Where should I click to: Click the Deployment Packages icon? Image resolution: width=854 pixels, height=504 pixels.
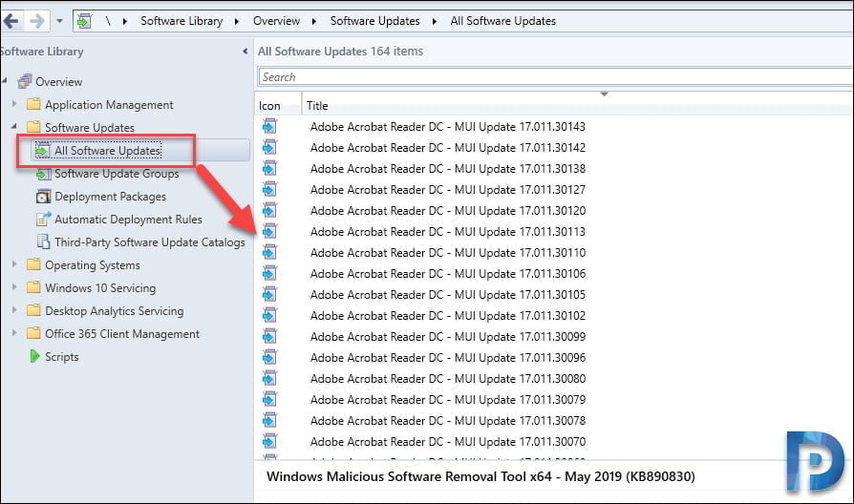[x=43, y=197]
